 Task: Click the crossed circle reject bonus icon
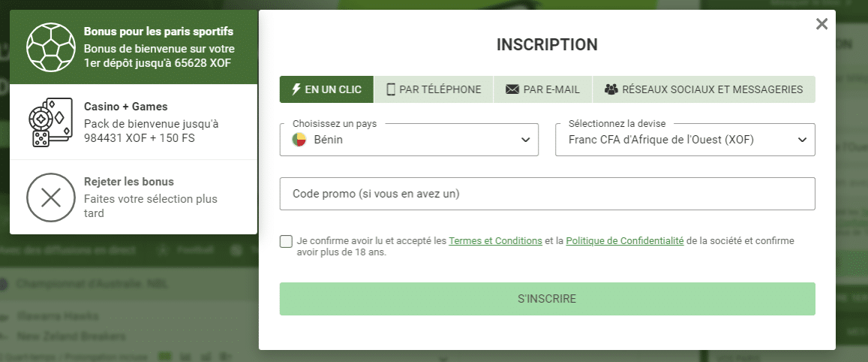51,198
